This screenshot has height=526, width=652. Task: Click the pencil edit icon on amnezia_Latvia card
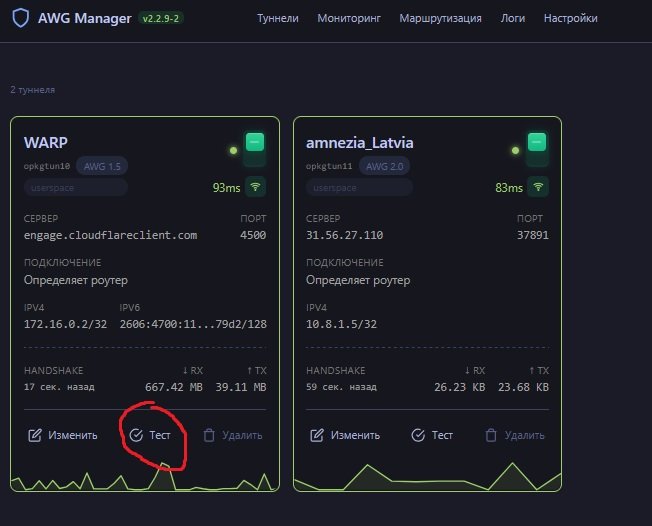tap(317, 435)
